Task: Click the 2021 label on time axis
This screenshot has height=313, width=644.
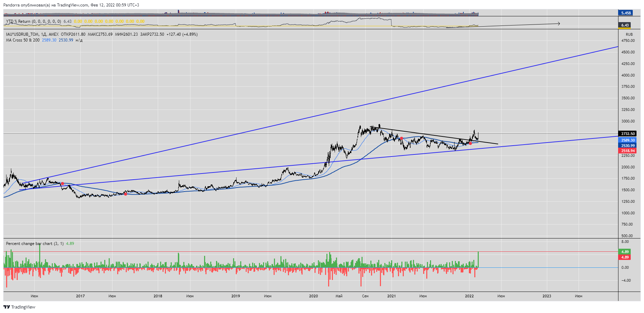Action: point(392,296)
